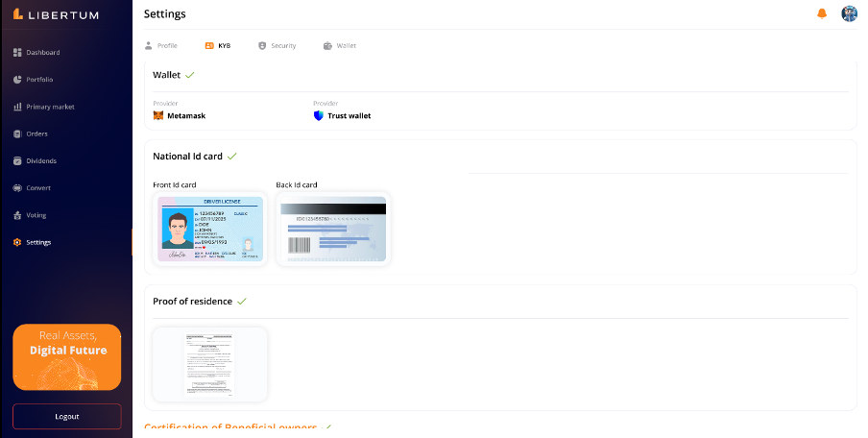
Task: Open Primary market page
Action: pyautogui.click(x=50, y=107)
